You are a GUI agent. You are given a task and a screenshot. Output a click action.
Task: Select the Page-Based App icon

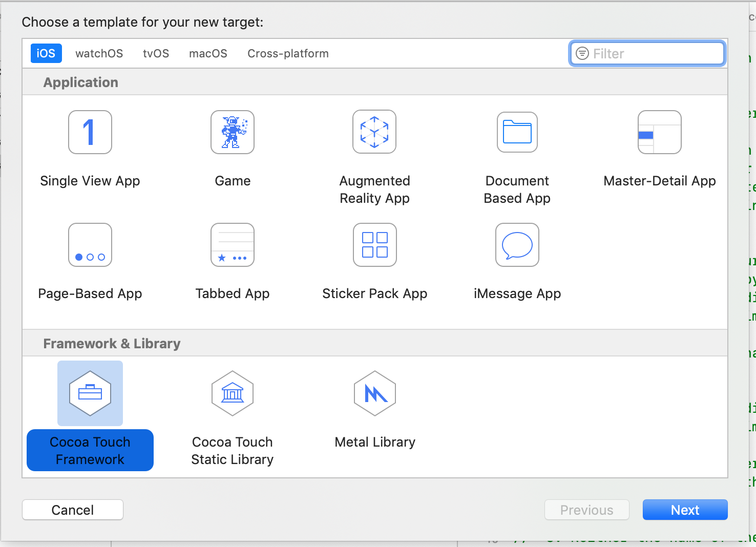(90, 245)
